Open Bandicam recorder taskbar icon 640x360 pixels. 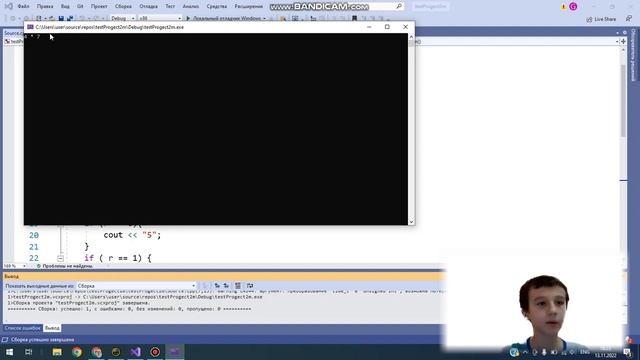click(x=155, y=352)
